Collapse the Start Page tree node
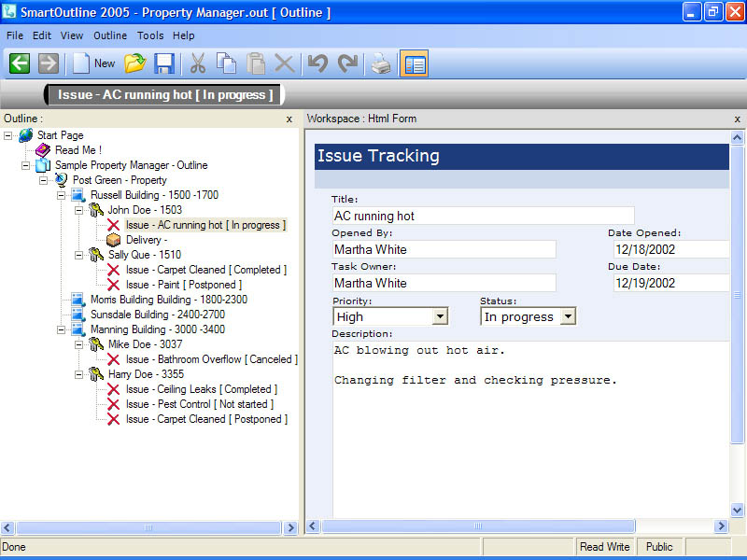 tap(7, 135)
